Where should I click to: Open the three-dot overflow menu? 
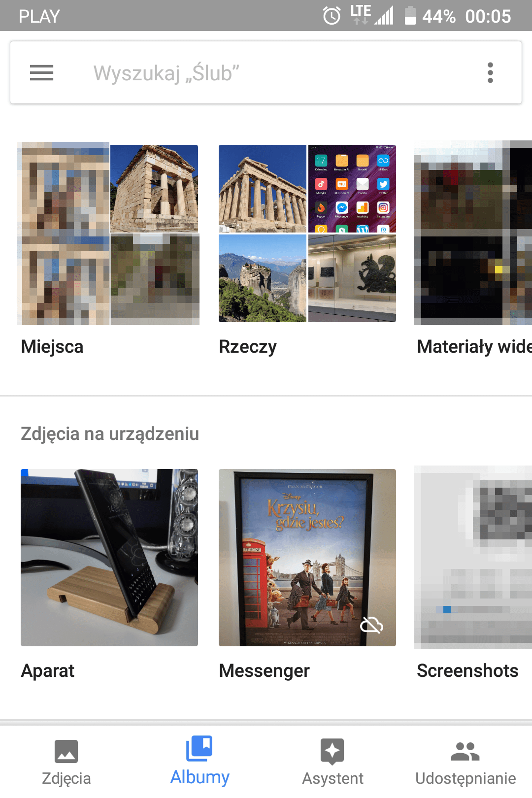click(490, 73)
